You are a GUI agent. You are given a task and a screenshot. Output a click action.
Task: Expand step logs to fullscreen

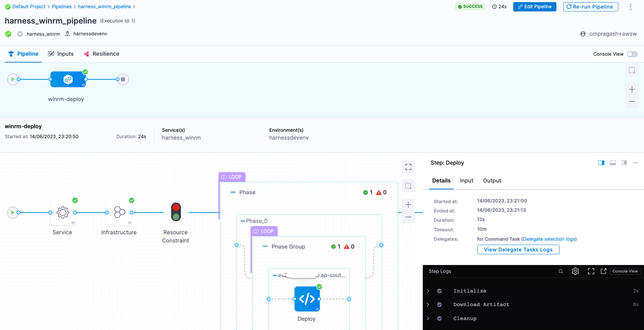coord(591,271)
